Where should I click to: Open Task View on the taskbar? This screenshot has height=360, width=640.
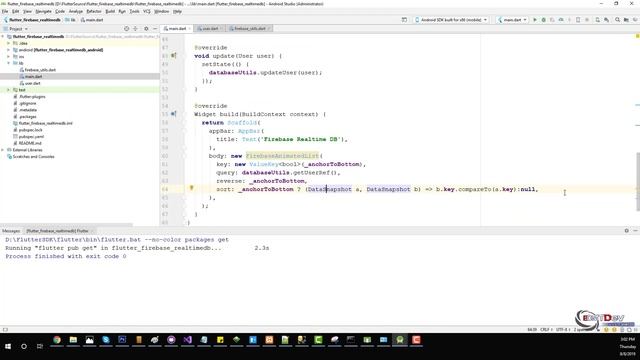[x=40, y=346]
